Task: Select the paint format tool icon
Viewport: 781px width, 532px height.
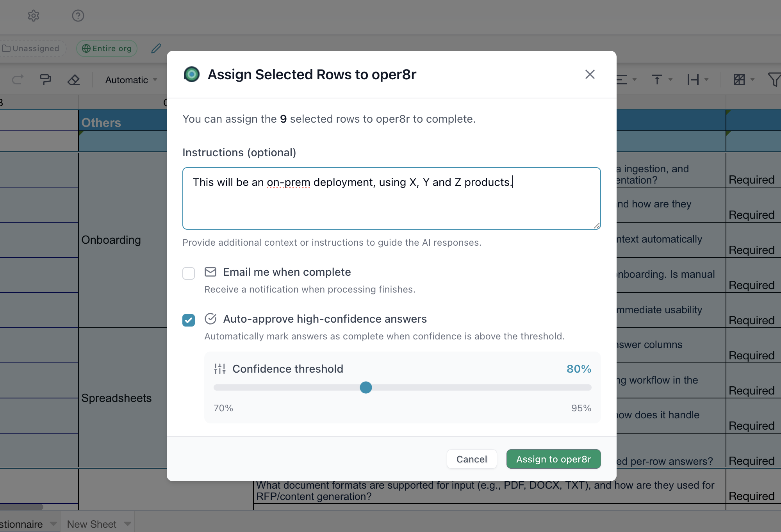Action: point(45,79)
